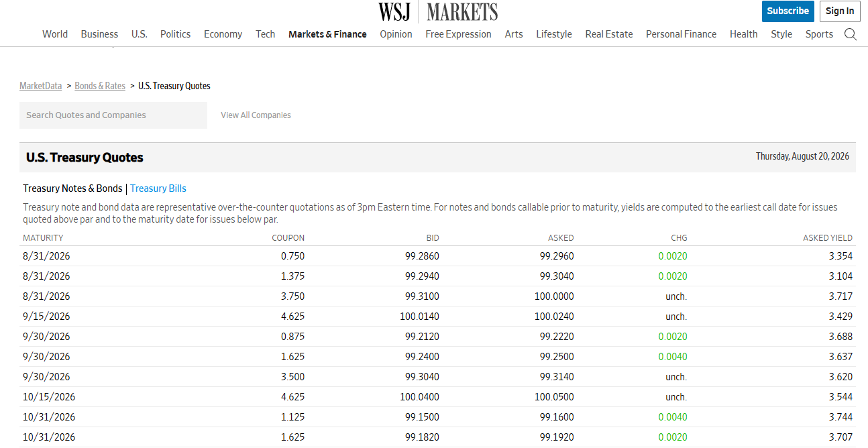
Task: Go to the Politics section
Action: tap(175, 34)
